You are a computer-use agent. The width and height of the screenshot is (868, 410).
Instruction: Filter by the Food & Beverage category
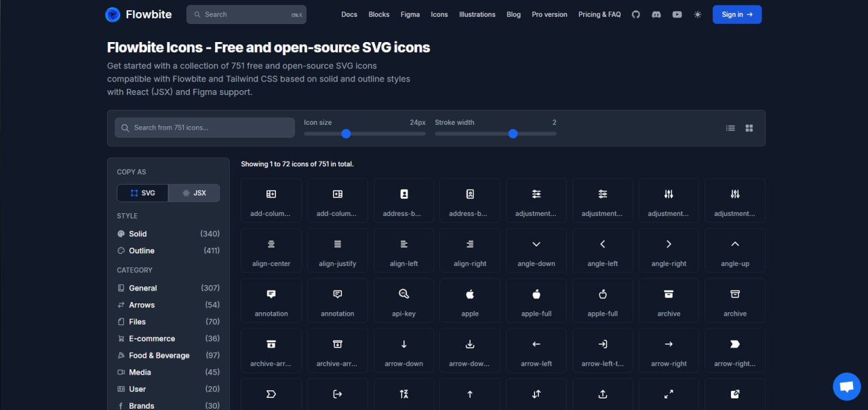pyautogui.click(x=168, y=356)
